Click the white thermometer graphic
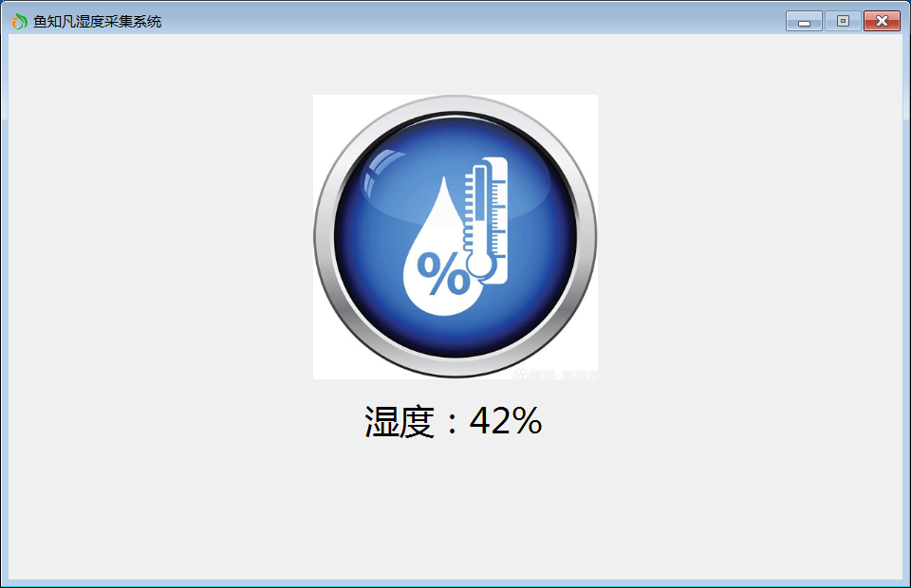This screenshot has width=911, height=588. 486,220
